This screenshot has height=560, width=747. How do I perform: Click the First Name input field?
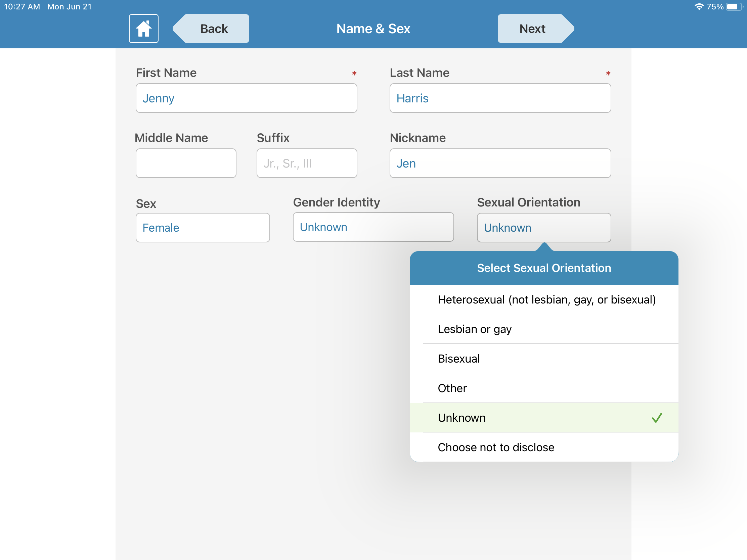247,98
